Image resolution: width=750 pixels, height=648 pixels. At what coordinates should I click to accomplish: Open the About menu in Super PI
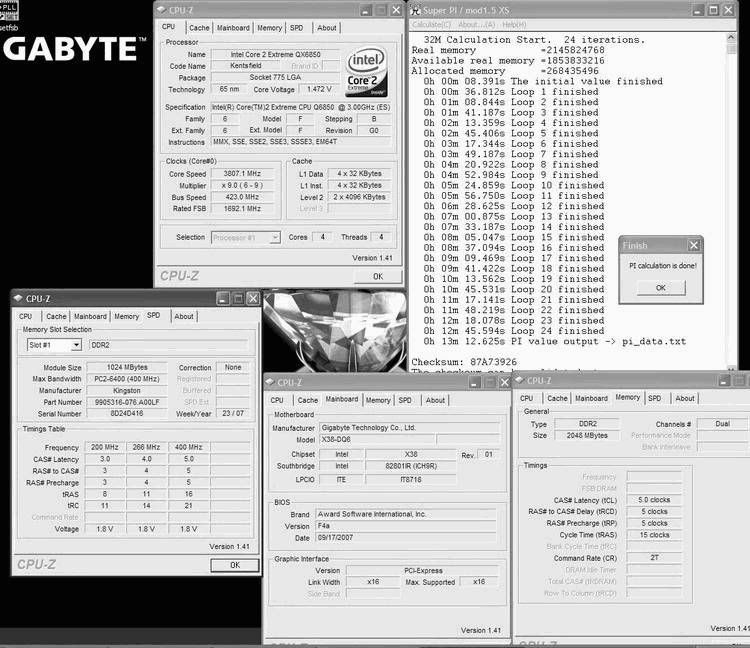(476, 24)
